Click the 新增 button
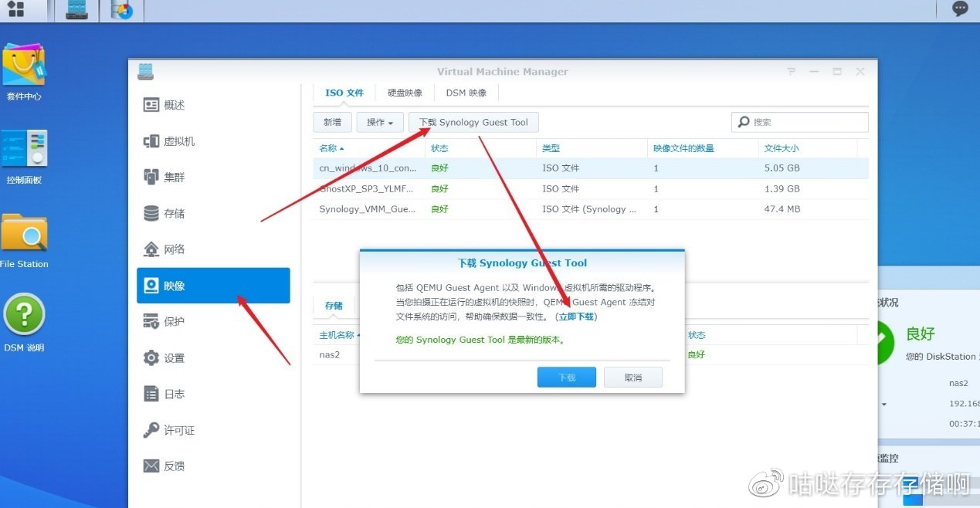Screen dimensions: 980x508 pyautogui.click(x=332, y=122)
